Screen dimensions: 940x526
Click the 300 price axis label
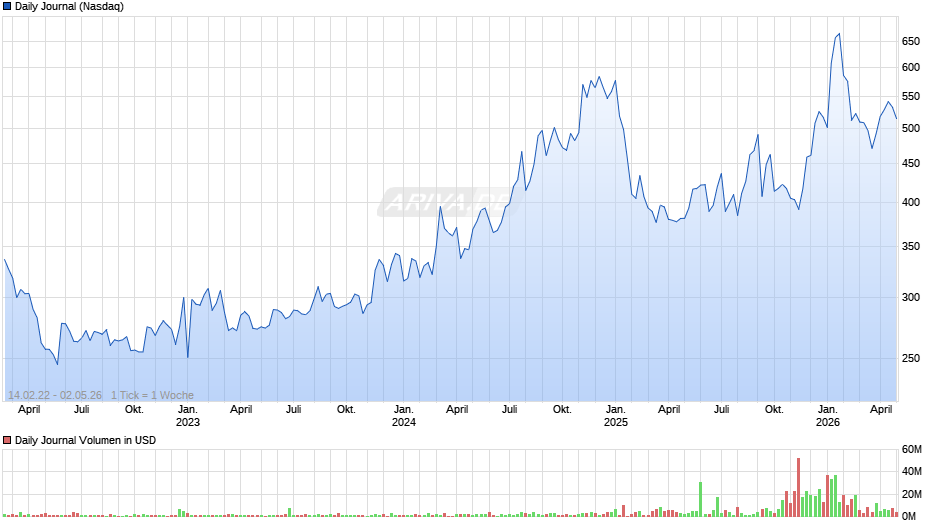[911, 297]
